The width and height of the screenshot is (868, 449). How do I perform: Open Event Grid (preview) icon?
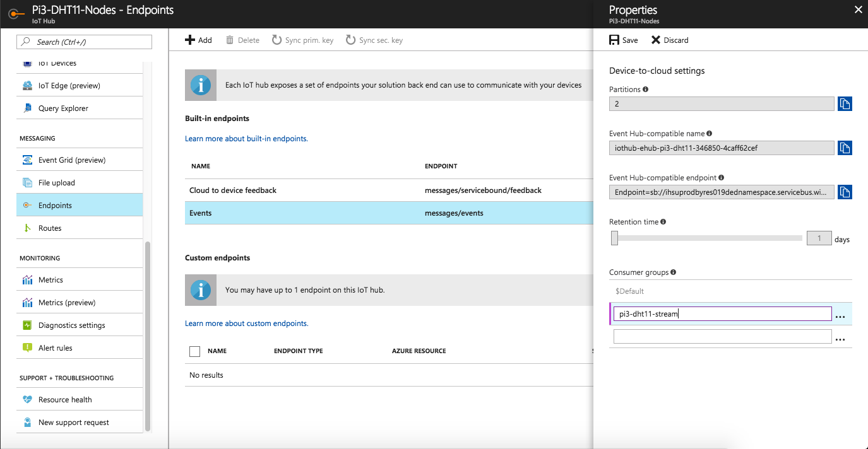point(27,160)
